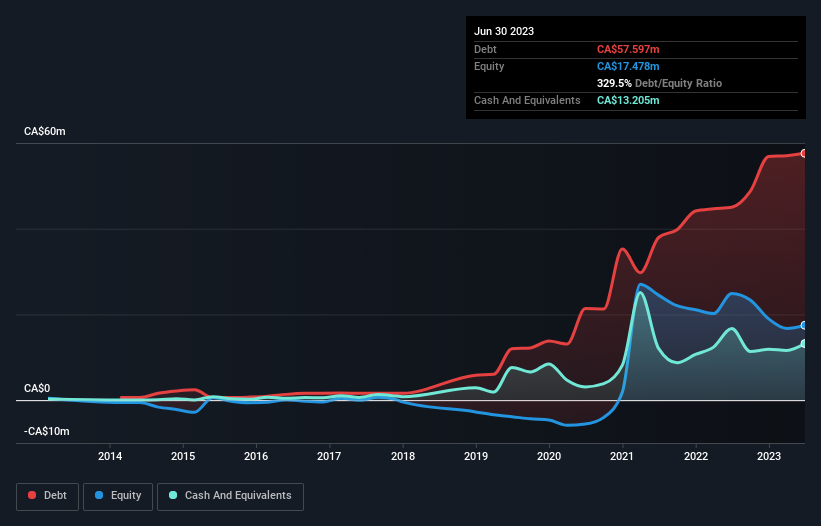821x526 pixels.
Task: Click Cash And Equivalents label in tooltip
Action: pyautogui.click(x=527, y=100)
